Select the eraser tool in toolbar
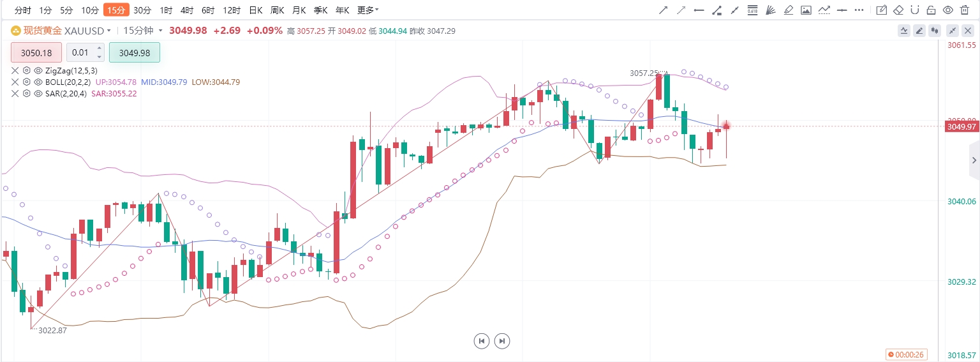980x362 pixels. [898, 10]
